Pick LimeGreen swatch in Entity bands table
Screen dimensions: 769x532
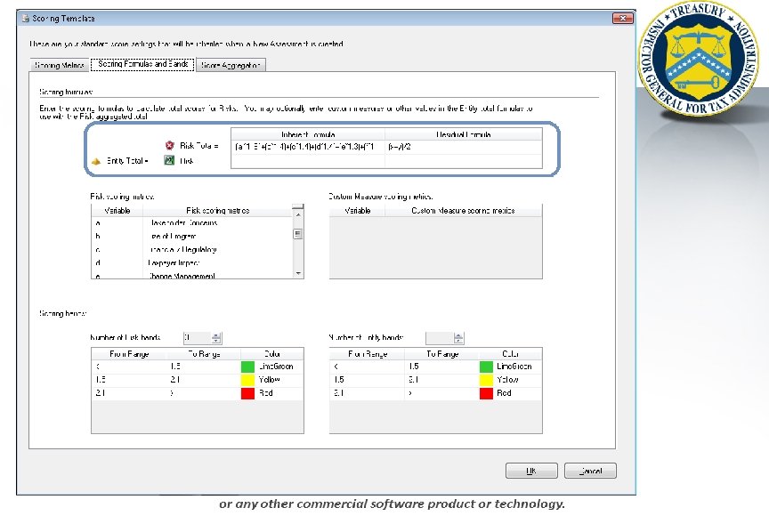coord(486,367)
